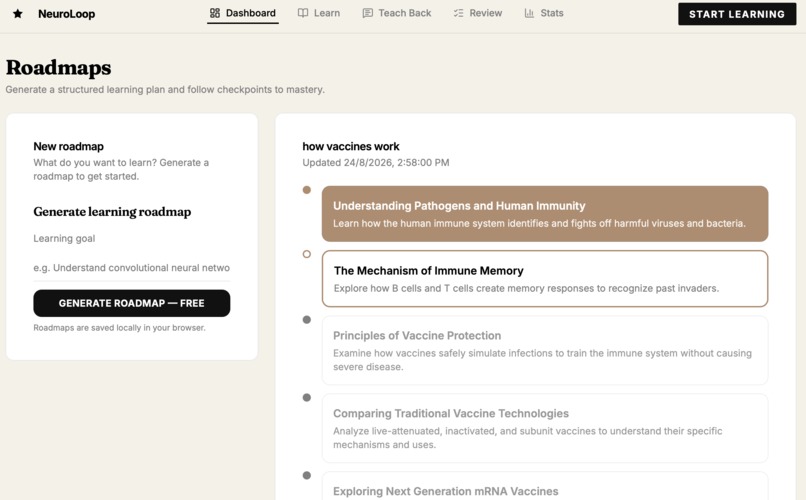
Task: Open Exploring Next Generation mRNA Vaccines card
Action: click(x=545, y=486)
